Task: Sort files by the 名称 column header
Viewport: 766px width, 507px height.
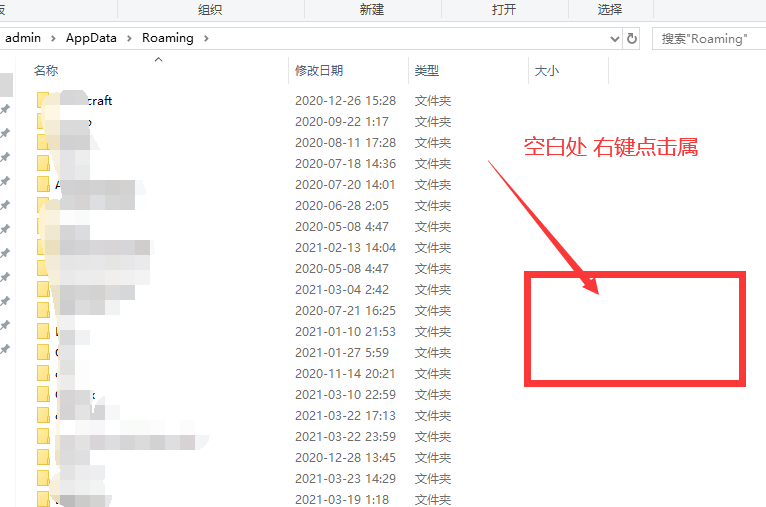Action: (46, 71)
